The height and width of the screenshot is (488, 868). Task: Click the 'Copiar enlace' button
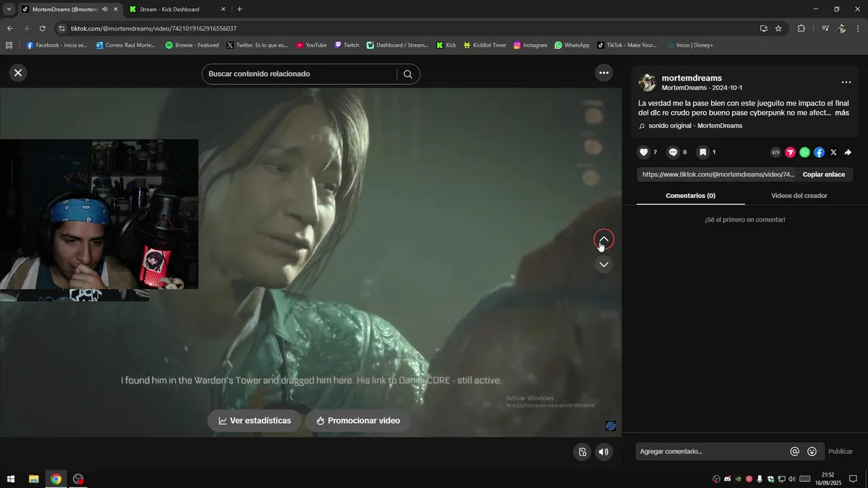(x=823, y=174)
